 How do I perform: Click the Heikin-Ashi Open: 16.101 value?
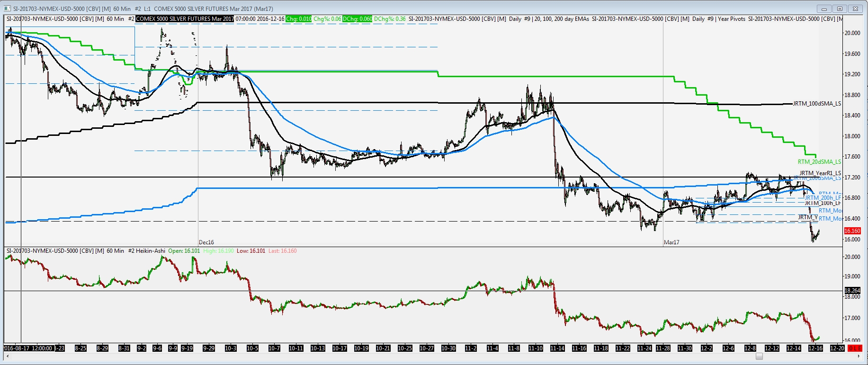[x=184, y=251]
